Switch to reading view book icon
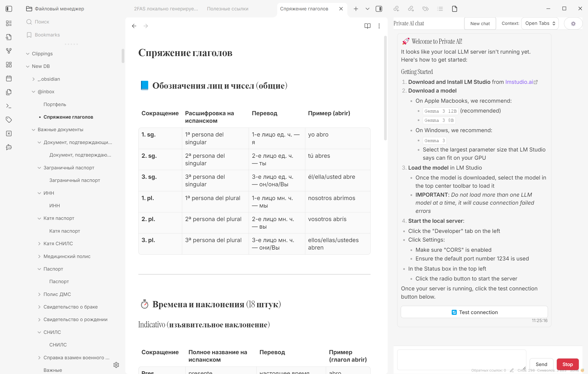Screen dimensions: 588x374 tap(367, 26)
